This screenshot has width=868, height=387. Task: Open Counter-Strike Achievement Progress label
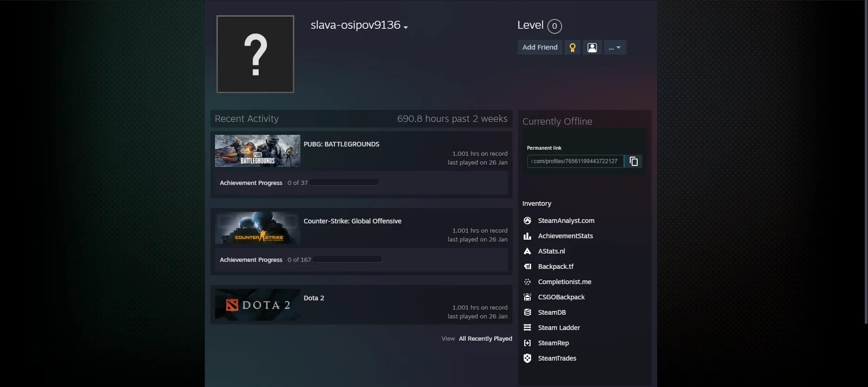(x=251, y=260)
